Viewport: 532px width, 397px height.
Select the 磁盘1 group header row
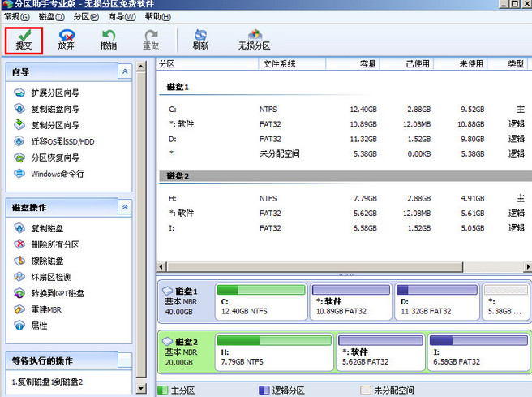click(x=345, y=87)
